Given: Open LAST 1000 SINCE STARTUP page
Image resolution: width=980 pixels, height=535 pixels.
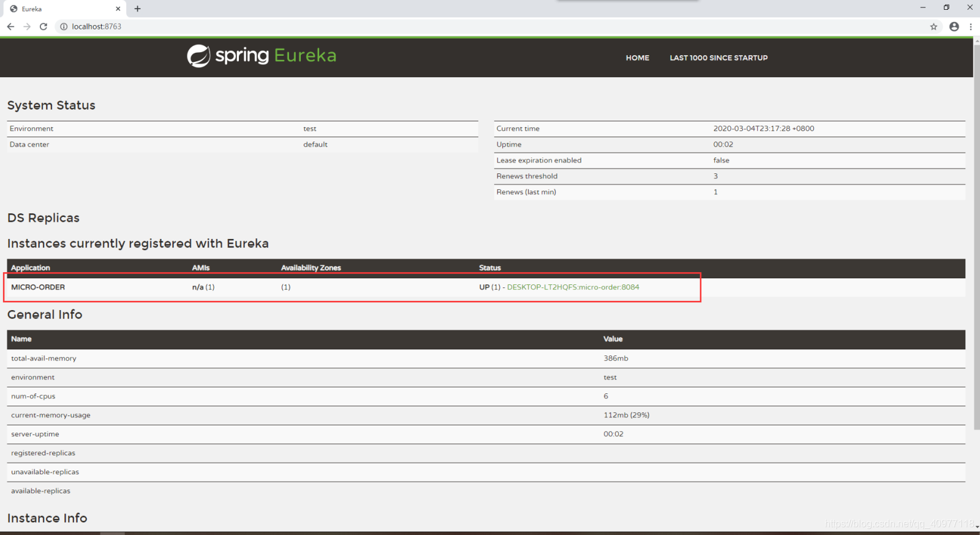Looking at the screenshot, I should 718,58.
